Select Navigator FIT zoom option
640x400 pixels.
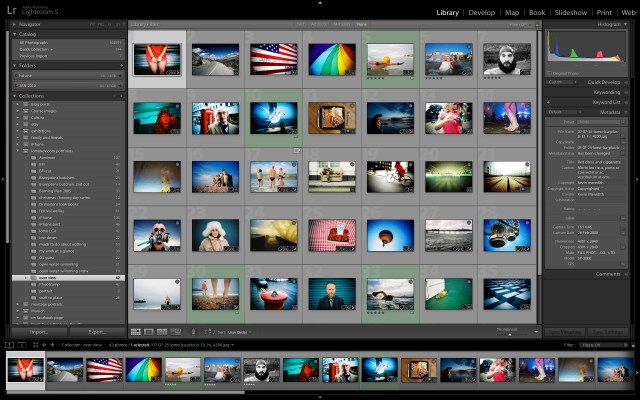click(93, 24)
